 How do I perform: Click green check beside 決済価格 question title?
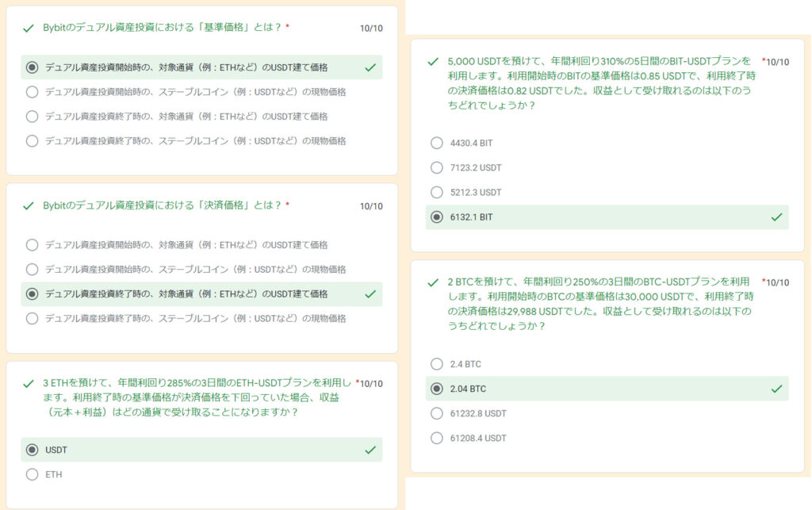coord(29,206)
